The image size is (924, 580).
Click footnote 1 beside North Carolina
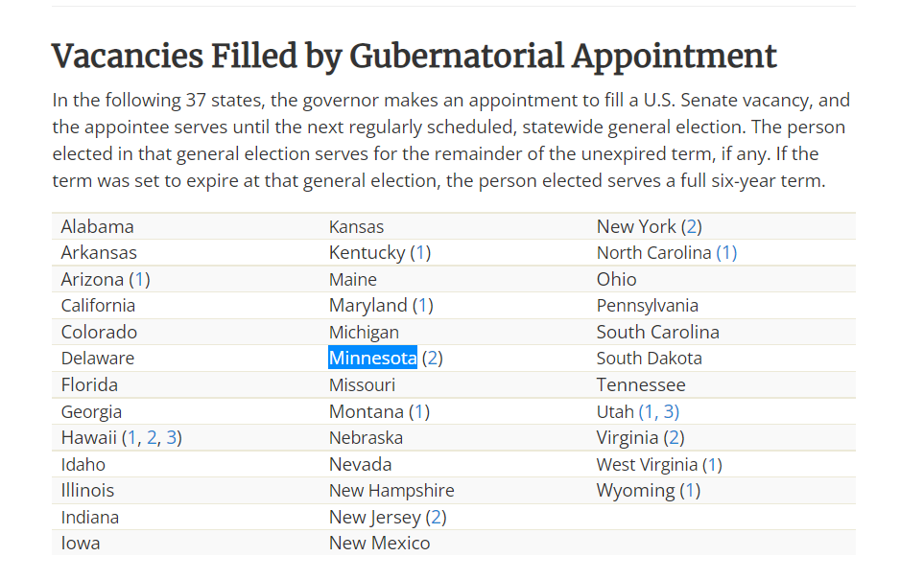pyautogui.click(x=726, y=253)
